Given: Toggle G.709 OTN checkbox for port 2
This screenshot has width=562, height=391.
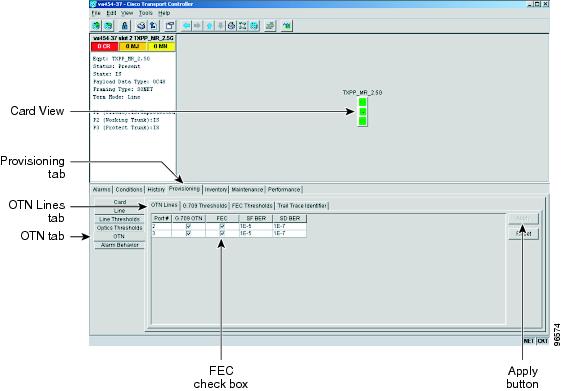Looking at the screenshot, I should (x=189, y=226).
